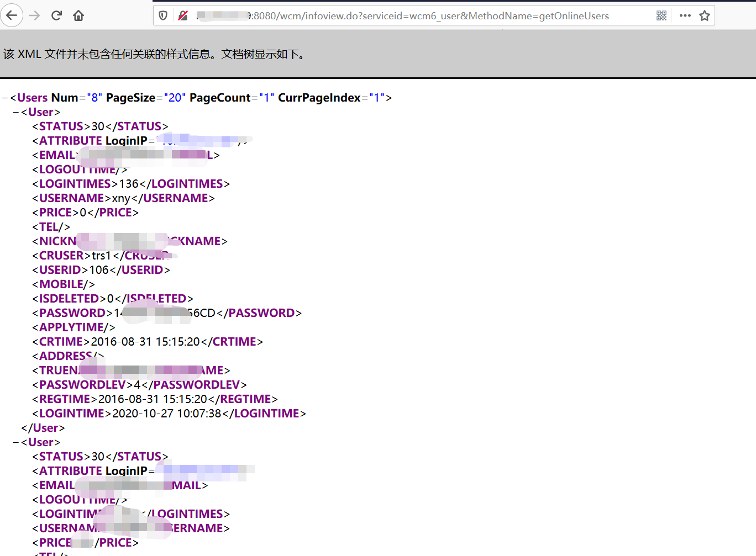Click the empty MOBILE tag line
This screenshot has width=756, height=556.
[64, 284]
